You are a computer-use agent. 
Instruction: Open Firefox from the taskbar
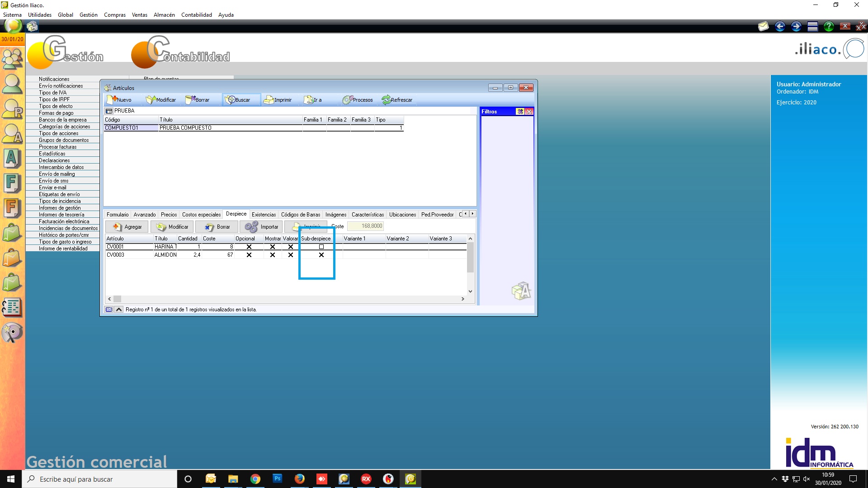click(x=299, y=479)
